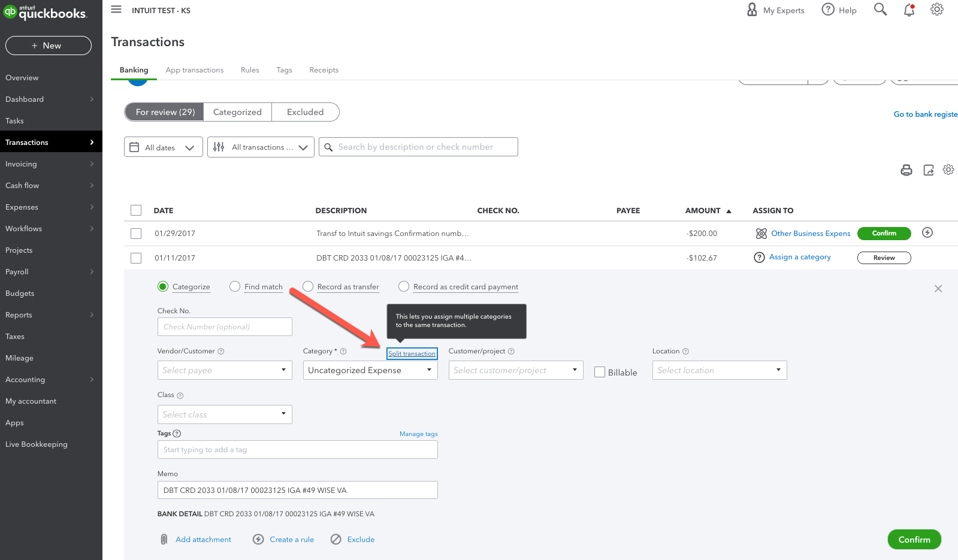Viewport: 958px width, 560px height.
Task: Open the Help menu
Action: [x=839, y=10]
